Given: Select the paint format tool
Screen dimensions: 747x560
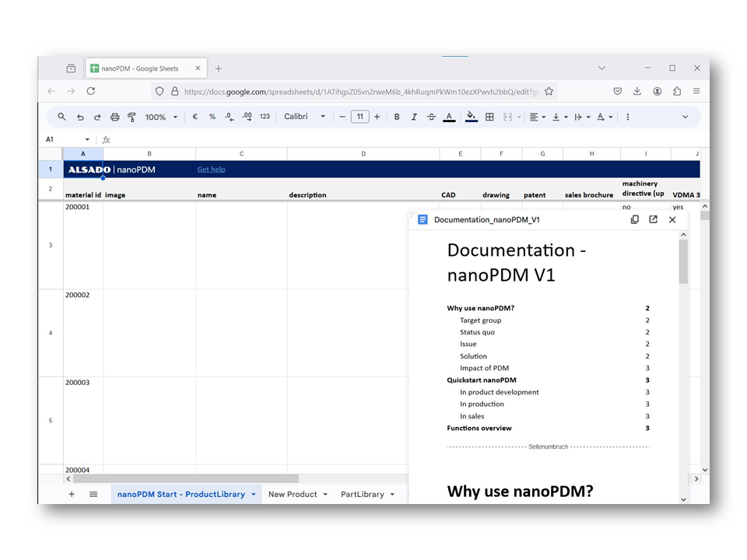Looking at the screenshot, I should [x=132, y=117].
